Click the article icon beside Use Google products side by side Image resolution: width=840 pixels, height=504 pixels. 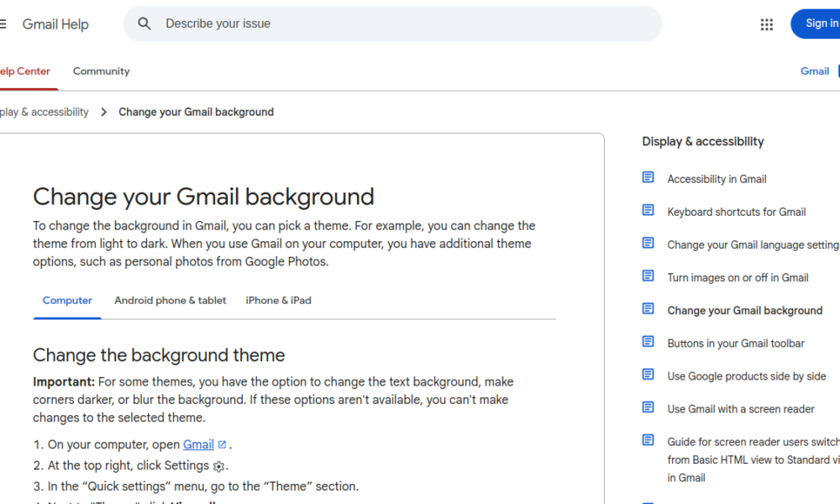point(648,375)
